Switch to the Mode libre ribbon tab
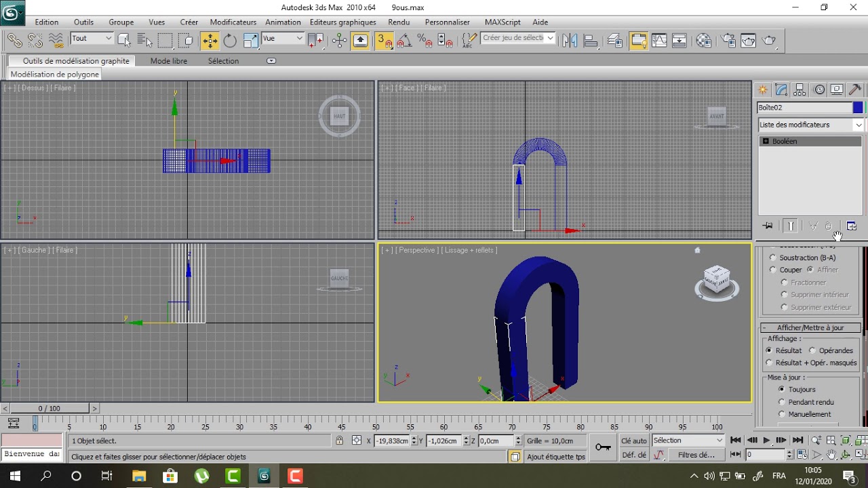Screen dimensions: 868x488 [169, 61]
